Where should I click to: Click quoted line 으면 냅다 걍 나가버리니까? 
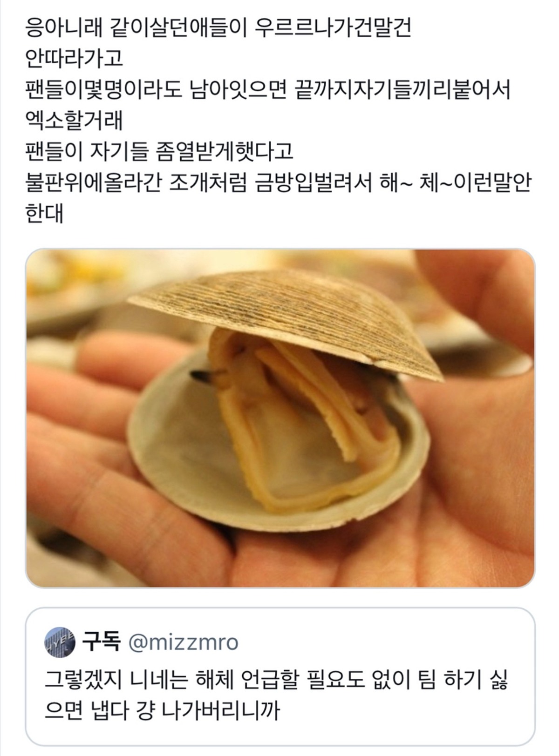(162, 710)
